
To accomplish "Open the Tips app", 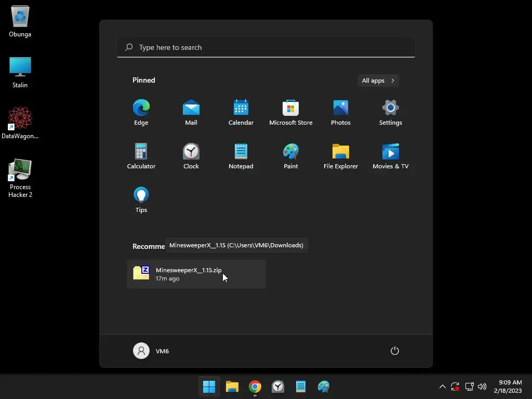I will [141, 200].
